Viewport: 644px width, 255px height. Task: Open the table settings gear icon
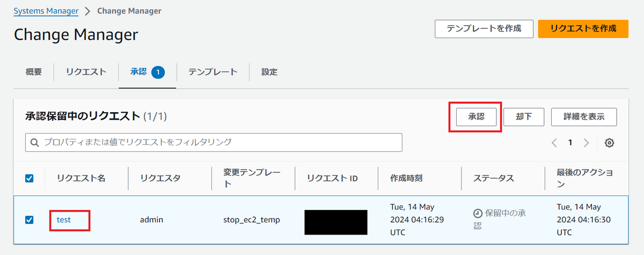tap(609, 143)
